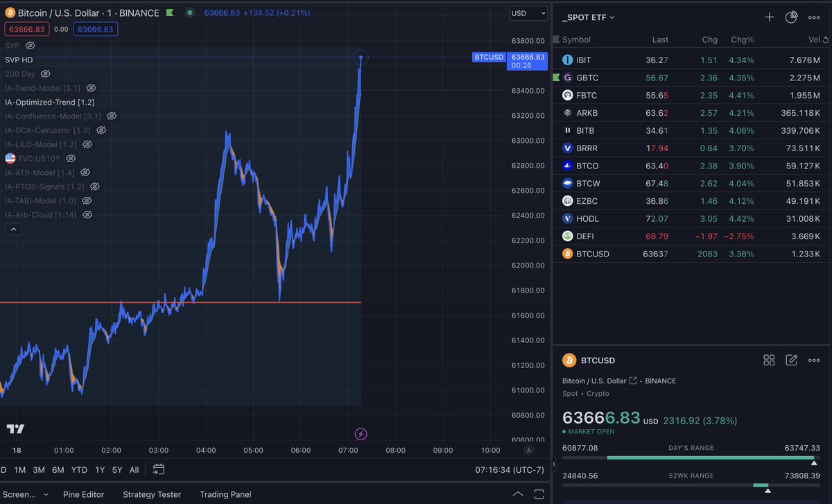The height and width of the screenshot is (504, 832).
Task: Toggle eye icon for IA-Arb-Cloud [1.14]
Action: 87,215
